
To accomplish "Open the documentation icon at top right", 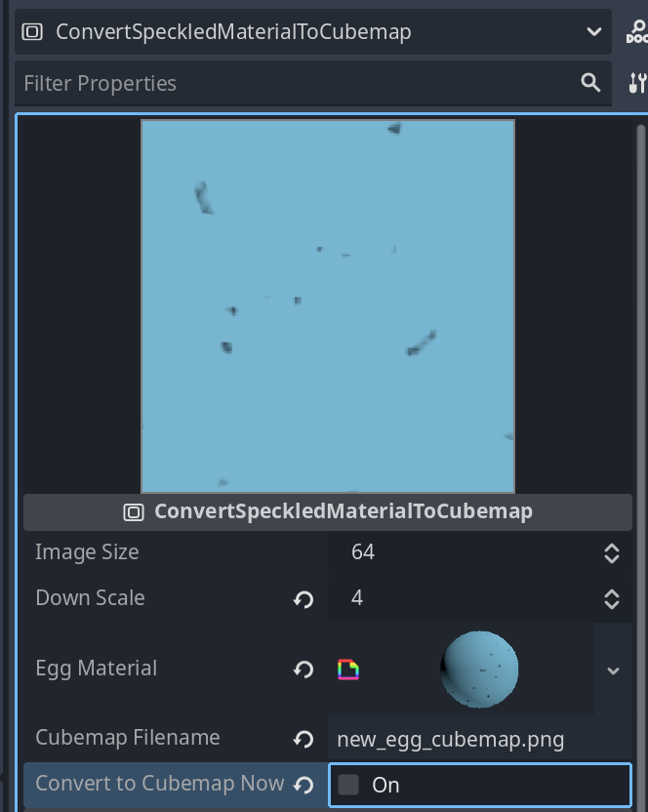I will tap(636, 31).
